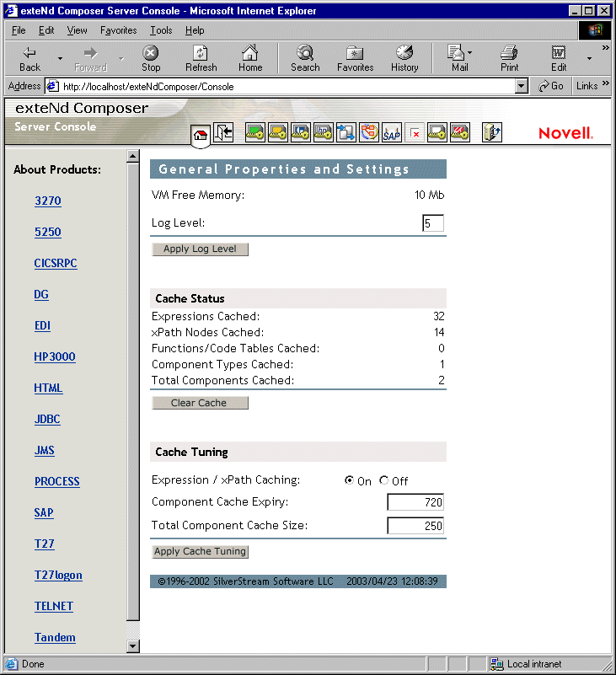Open the Search toolbar button
Image resolution: width=616 pixels, height=675 pixels.
[x=305, y=58]
